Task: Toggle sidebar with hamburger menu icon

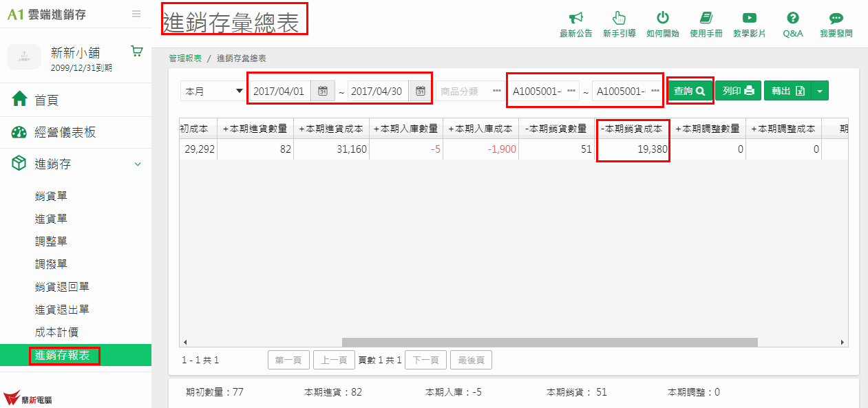Action: tap(136, 14)
